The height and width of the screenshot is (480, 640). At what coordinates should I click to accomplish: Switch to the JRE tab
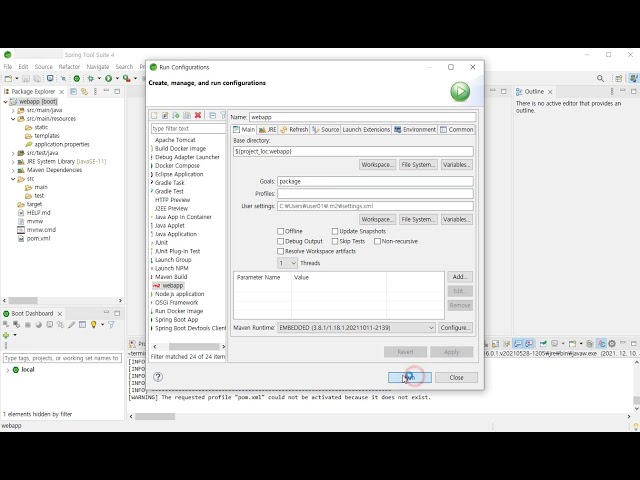click(x=268, y=129)
